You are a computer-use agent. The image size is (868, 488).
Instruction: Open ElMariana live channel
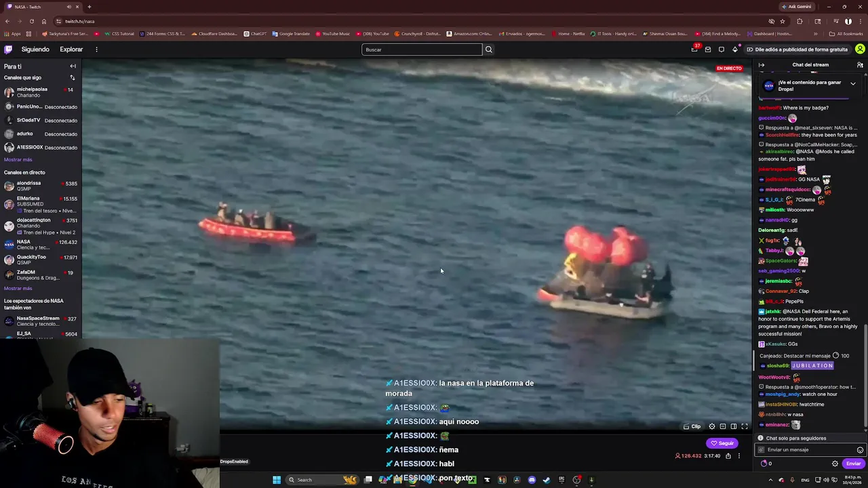[x=41, y=204]
